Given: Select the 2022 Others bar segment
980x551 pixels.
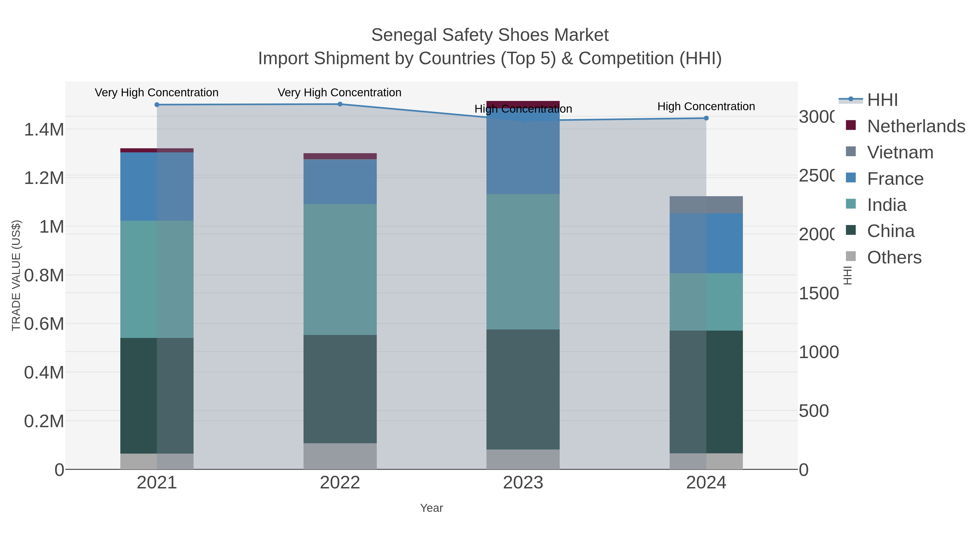Looking at the screenshot, I should click(340, 456).
